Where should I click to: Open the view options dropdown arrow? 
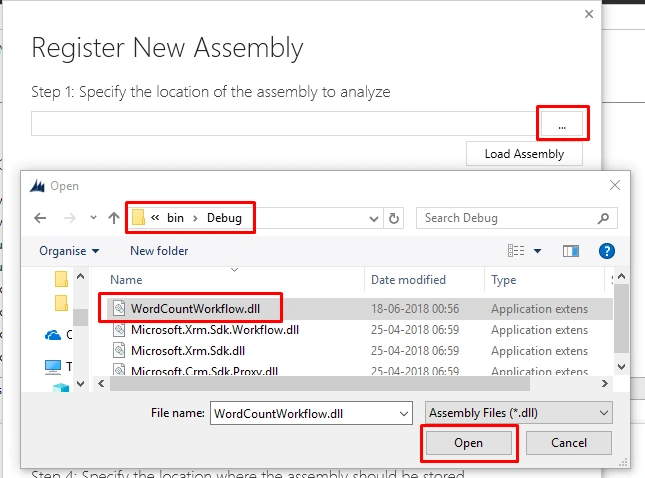(x=537, y=251)
